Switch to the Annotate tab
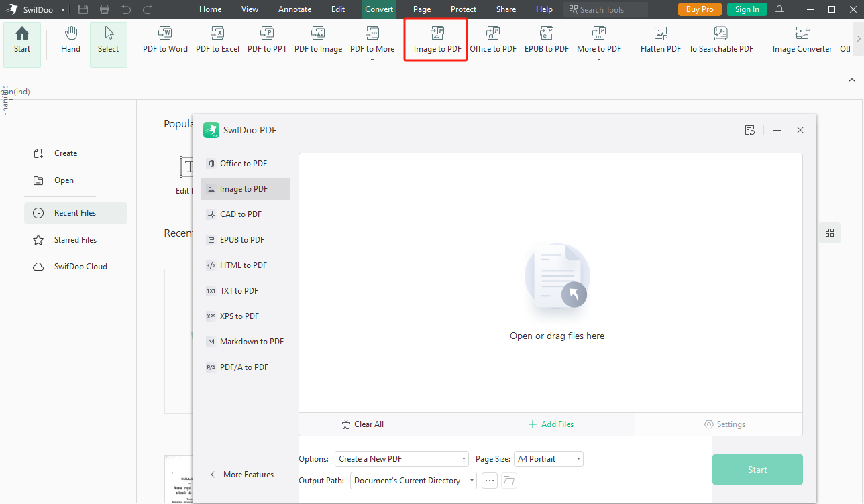 pyautogui.click(x=295, y=9)
